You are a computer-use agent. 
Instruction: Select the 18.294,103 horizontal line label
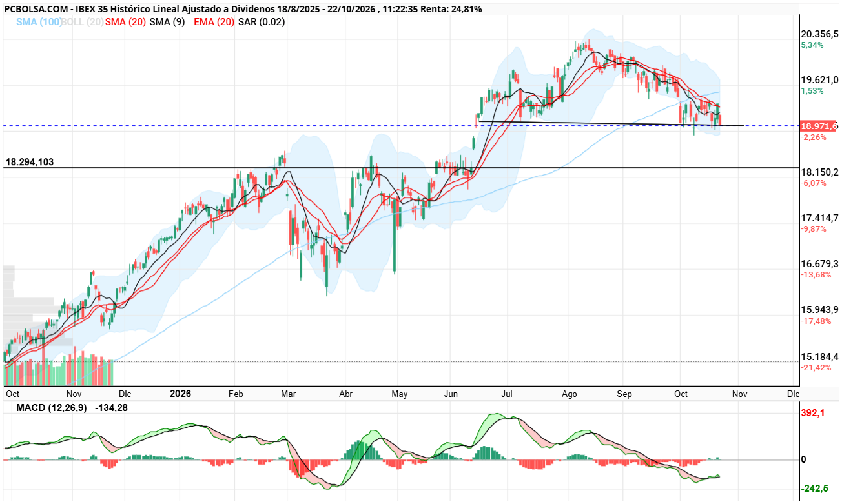(x=29, y=162)
